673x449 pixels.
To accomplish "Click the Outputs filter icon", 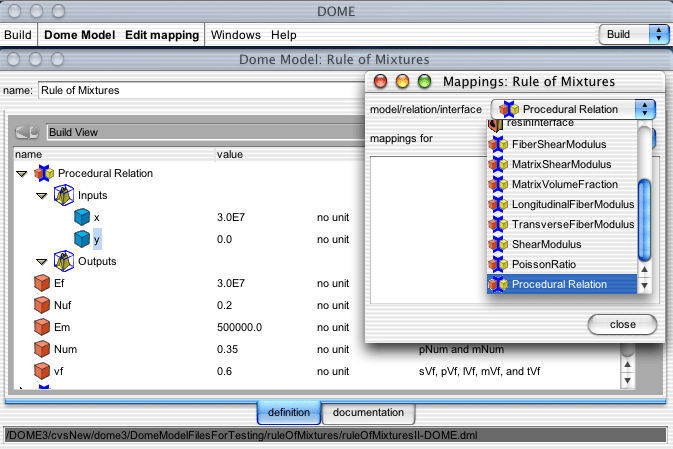I will click(64, 261).
